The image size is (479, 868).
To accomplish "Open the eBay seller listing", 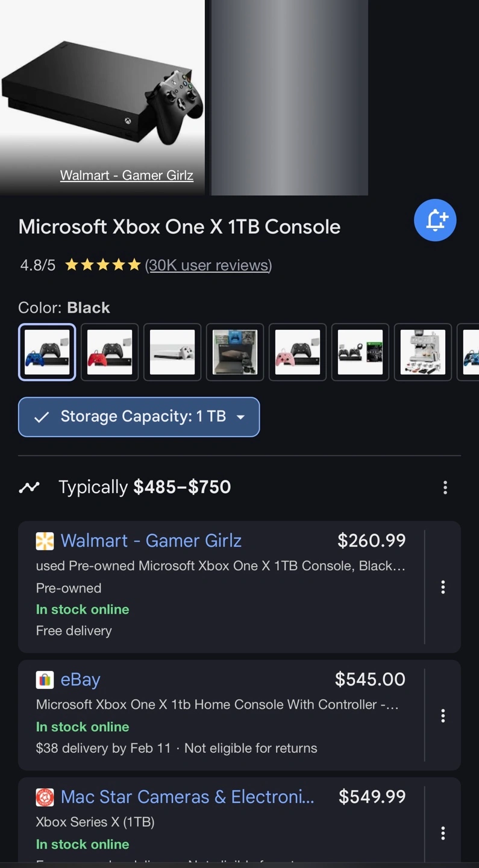I will tap(80, 679).
